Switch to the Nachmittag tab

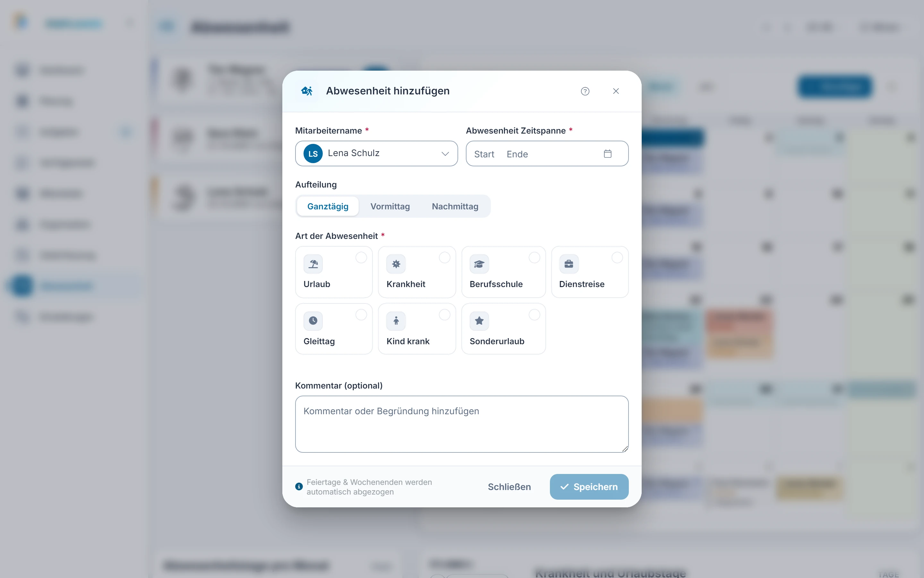pos(455,206)
